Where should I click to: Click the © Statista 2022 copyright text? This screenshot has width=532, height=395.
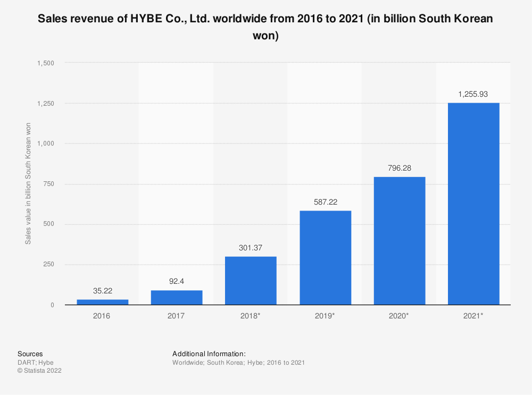click(x=39, y=371)
